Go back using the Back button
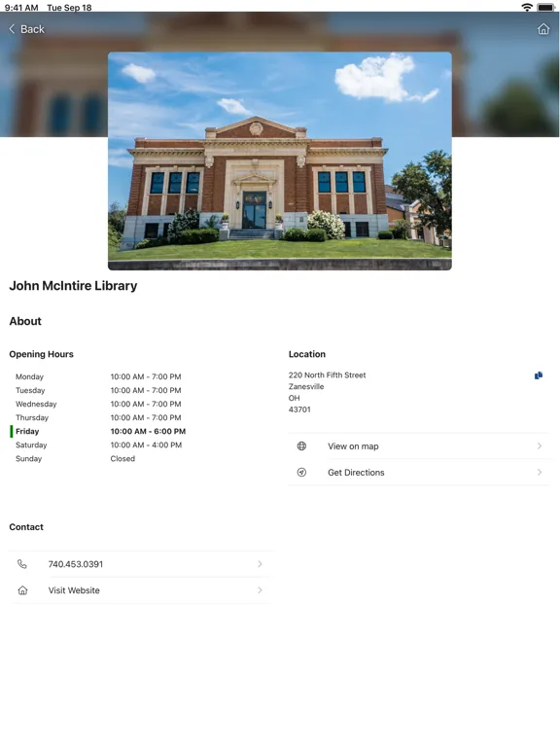 coord(26,29)
